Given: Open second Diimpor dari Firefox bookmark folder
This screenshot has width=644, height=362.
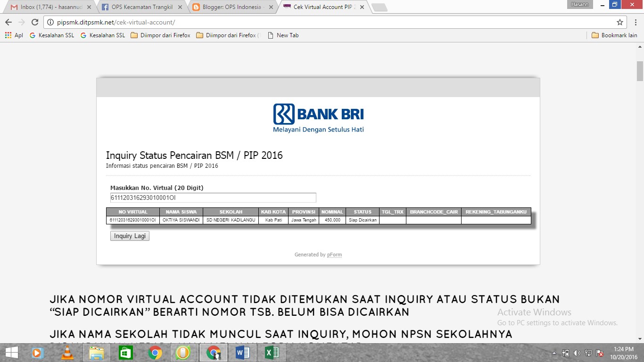Looking at the screenshot, I should [x=228, y=35].
